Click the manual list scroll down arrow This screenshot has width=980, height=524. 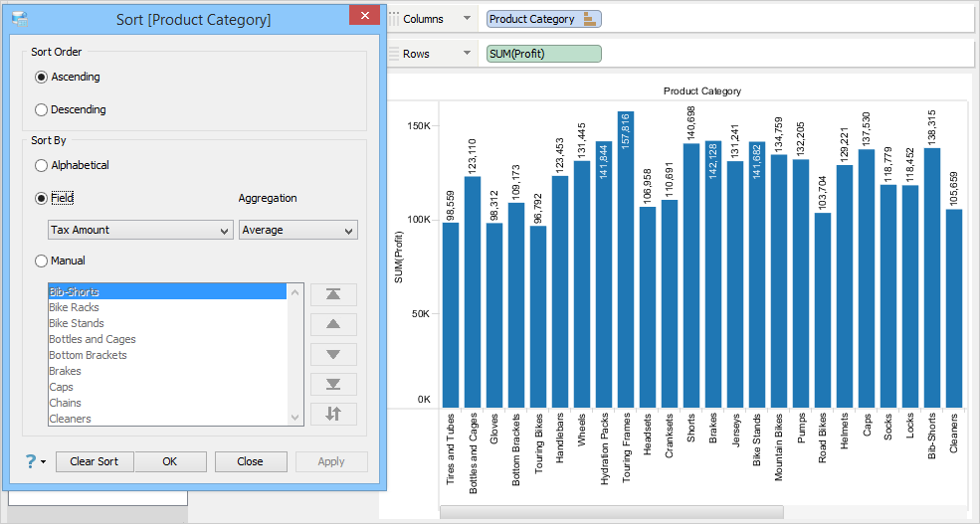click(x=295, y=418)
